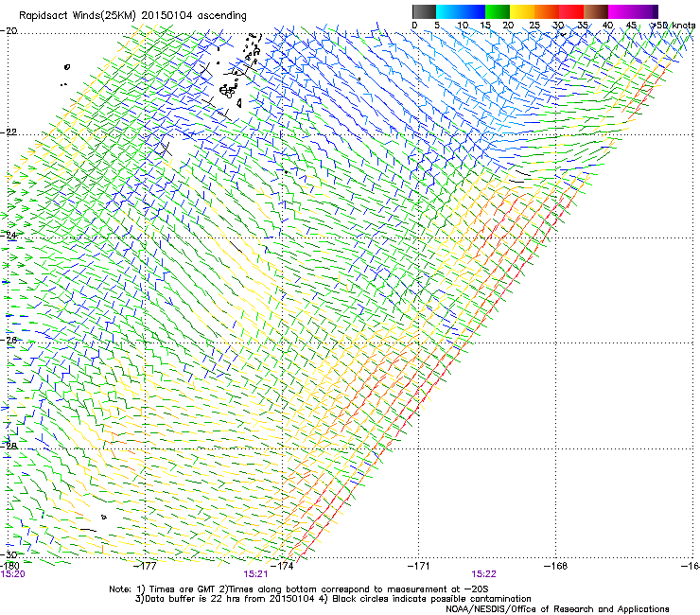Viewport: 700px width, 615px height.
Task: Select the purple time stamp '15:21'
Action: click(x=255, y=574)
